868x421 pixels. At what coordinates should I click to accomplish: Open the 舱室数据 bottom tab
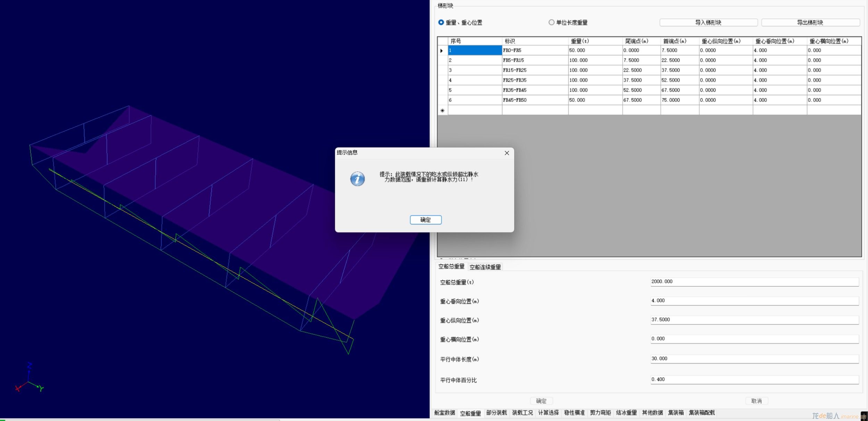[444, 413]
